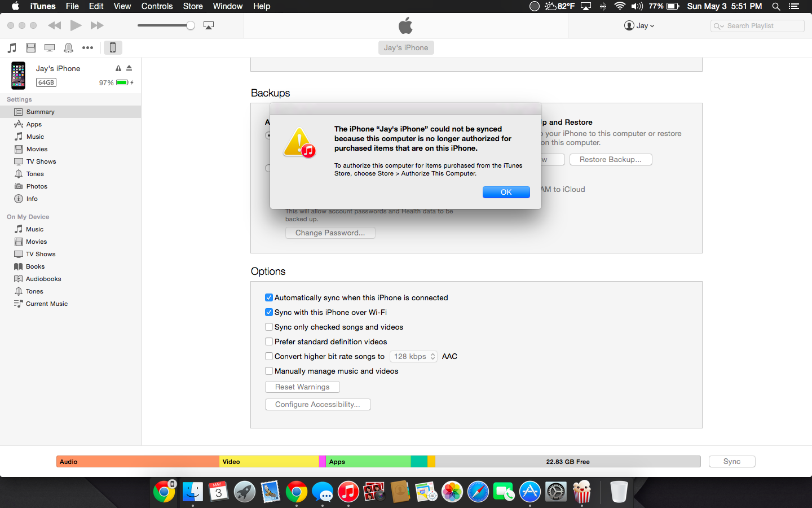Click the rewind button

(x=55, y=25)
